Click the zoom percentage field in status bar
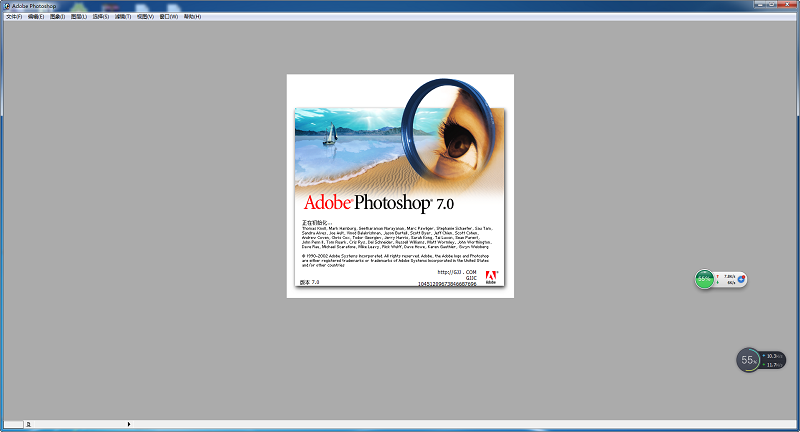The image size is (800, 432). [x=14, y=424]
